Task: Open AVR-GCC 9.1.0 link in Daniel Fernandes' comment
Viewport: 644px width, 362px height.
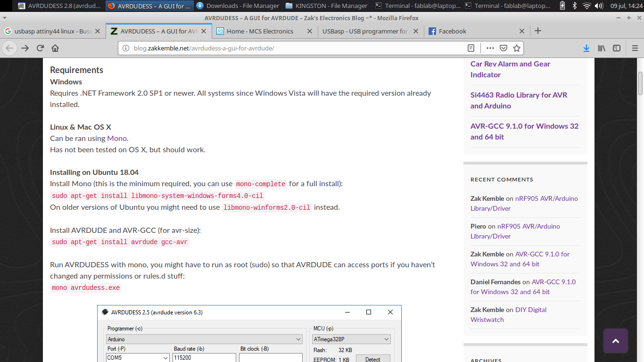Action: coord(523,287)
